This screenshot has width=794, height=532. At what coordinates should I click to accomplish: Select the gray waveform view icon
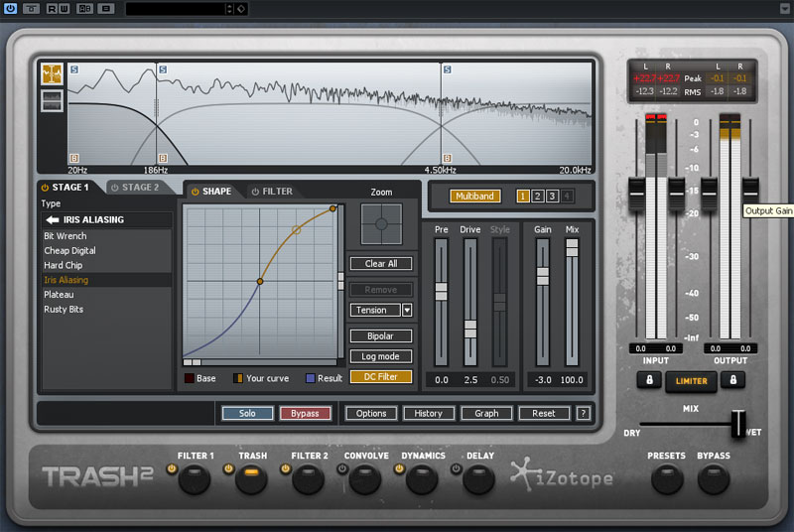(x=52, y=100)
